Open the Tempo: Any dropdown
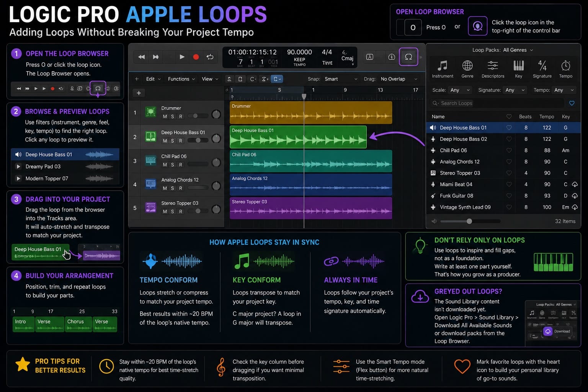Viewport: 588px width, 392px height. 564,90
